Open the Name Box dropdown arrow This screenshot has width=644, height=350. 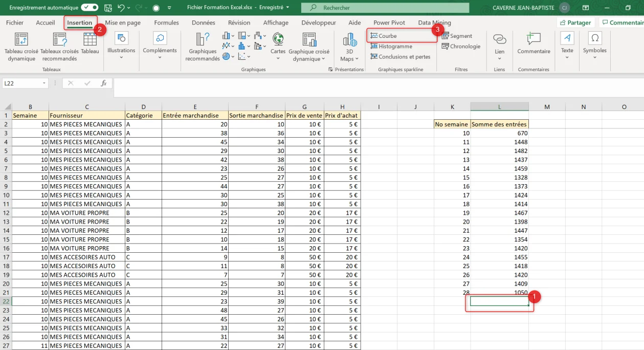pyautogui.click(x=45, y=83)
